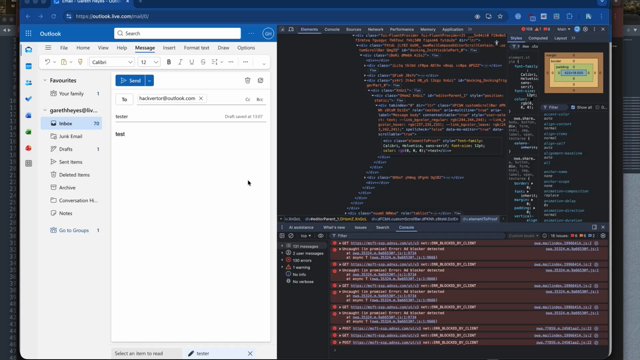640x360 pixels.
Task: Open the Format text ribbon tab
Action: 196,48
